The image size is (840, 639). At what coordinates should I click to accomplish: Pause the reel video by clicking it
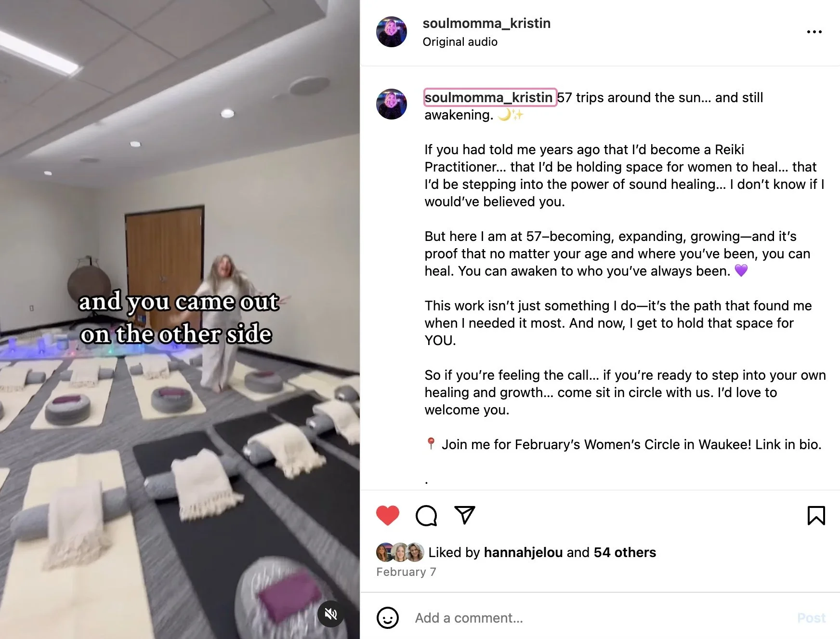(180, 319)
